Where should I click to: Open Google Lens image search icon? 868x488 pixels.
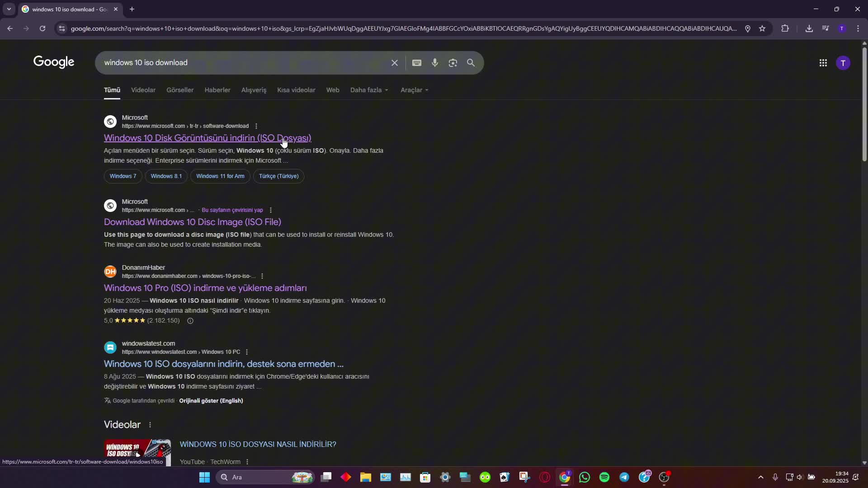[x=453, y=63]
